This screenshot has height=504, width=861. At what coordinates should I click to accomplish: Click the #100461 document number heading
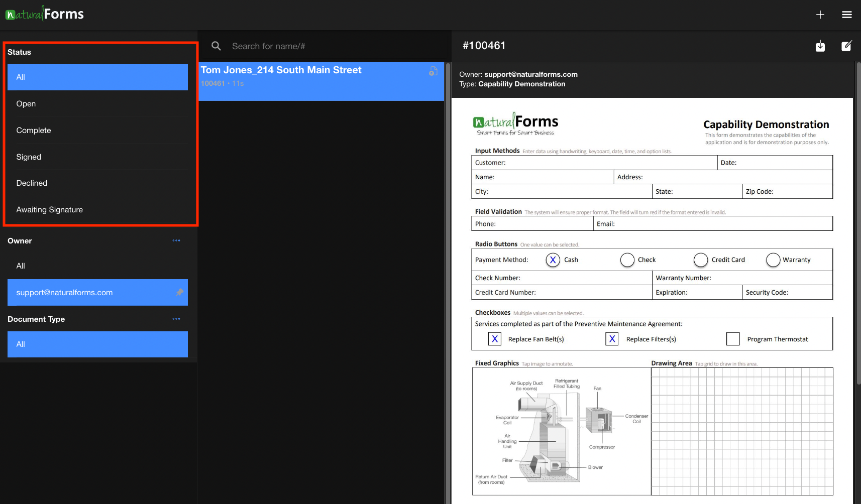point(484,46)
